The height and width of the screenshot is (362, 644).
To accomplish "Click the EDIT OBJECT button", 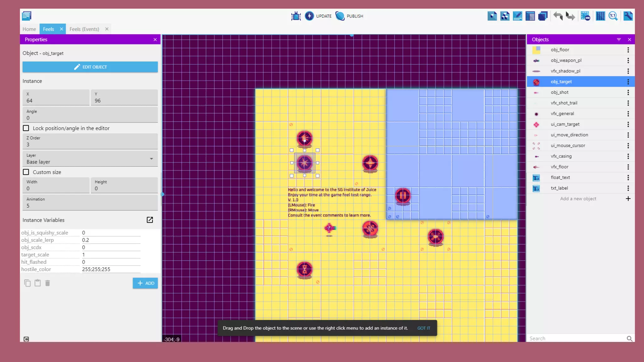I will coord(90,67).
